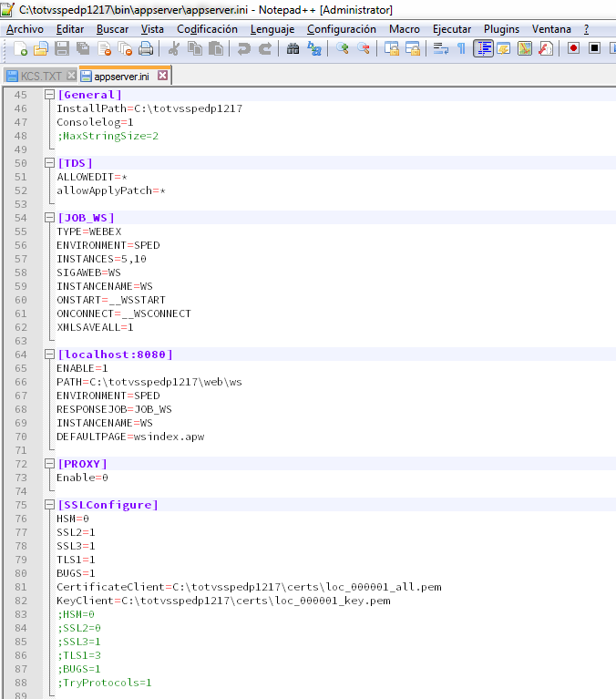The height and width of the screenshot is (699, 616).
Task: Click the Close file toolbar icon
Action: pos(104,48)
